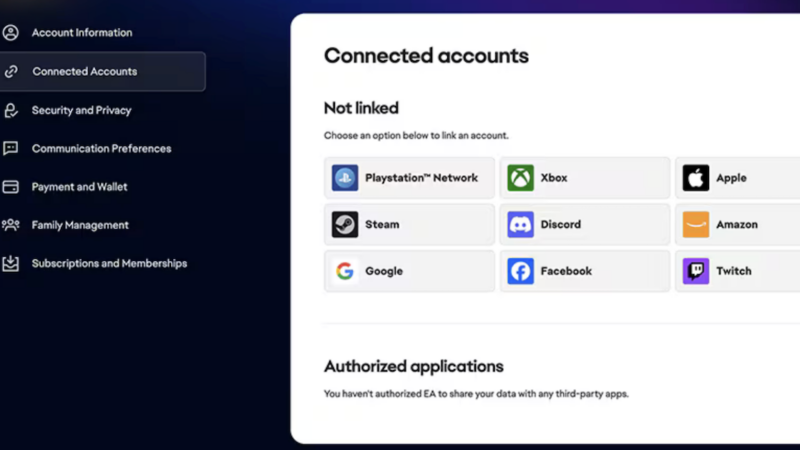
Task: Click 'You haven't authorized EA' message text
Action: [476, 394]
